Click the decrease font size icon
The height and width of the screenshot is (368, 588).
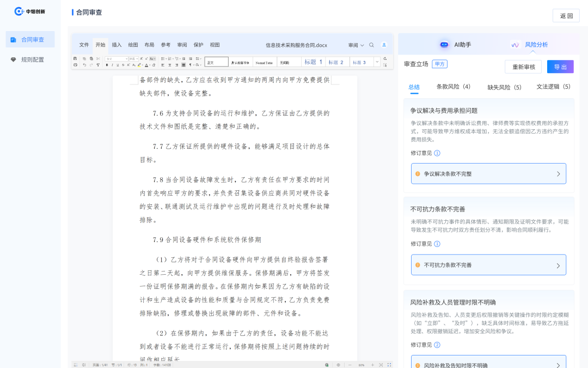pos(146,58)
